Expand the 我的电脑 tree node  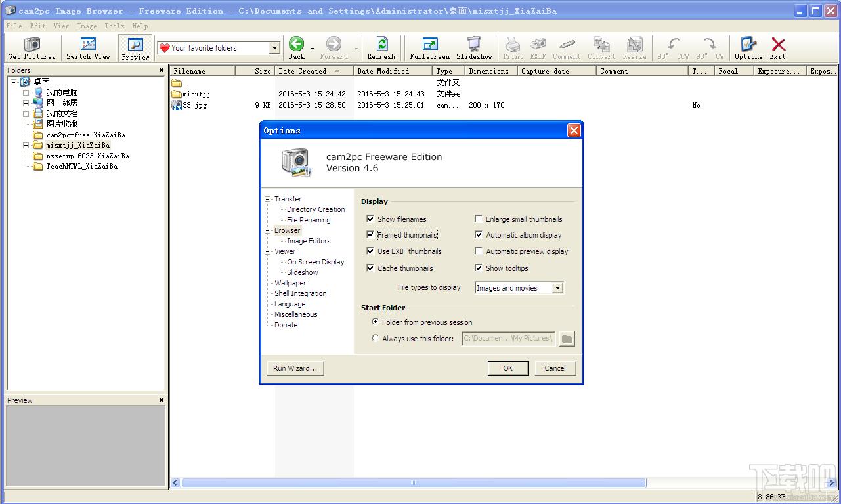pyautogui.click(x=26, y=93)
